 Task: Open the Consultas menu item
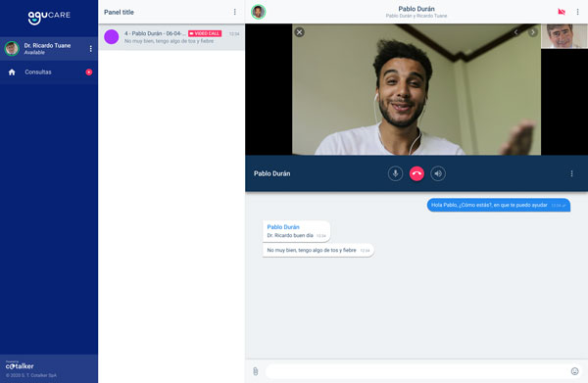tap(49, 72)
